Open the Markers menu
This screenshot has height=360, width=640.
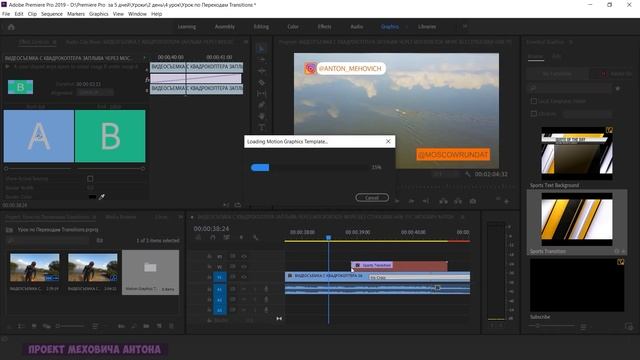(76, 14)
